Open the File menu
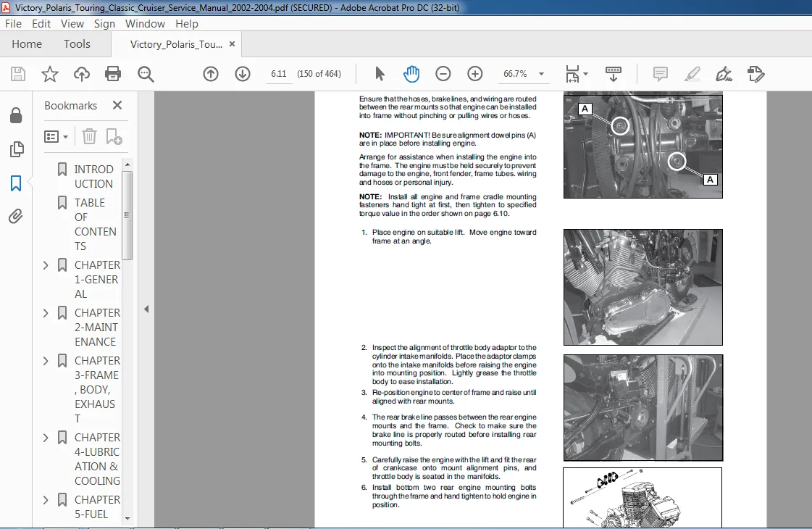 click(x=14, y=24)
